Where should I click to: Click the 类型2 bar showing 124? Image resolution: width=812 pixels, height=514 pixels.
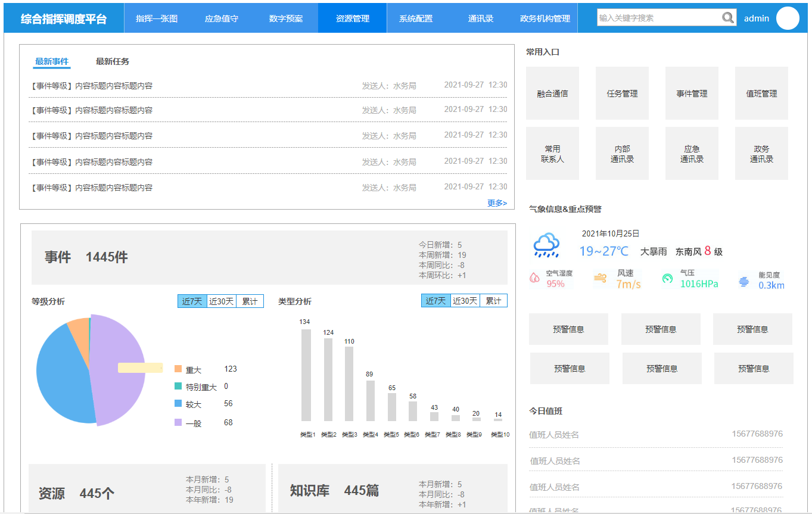pyautogui.click(x=328, y=379)
